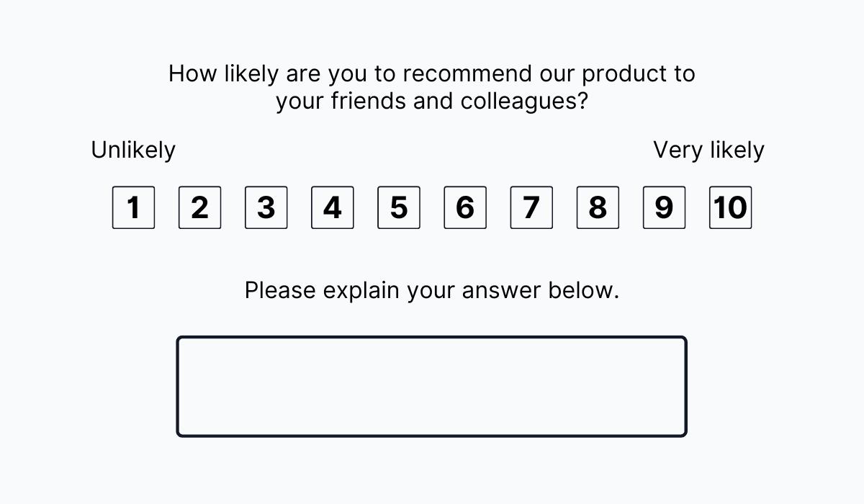Select score 7 on the scale
The width and height of the screenshot is (864, 504).
[x=531, y=207]
